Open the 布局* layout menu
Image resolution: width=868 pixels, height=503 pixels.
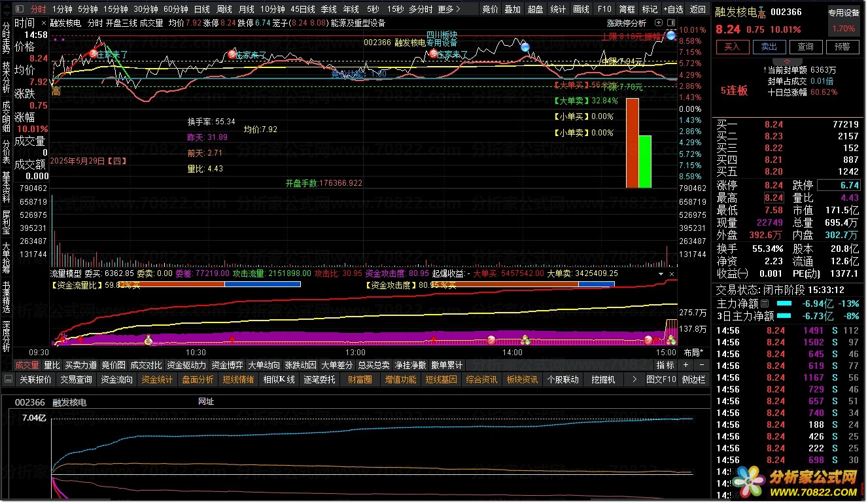(x=693, y=353)
